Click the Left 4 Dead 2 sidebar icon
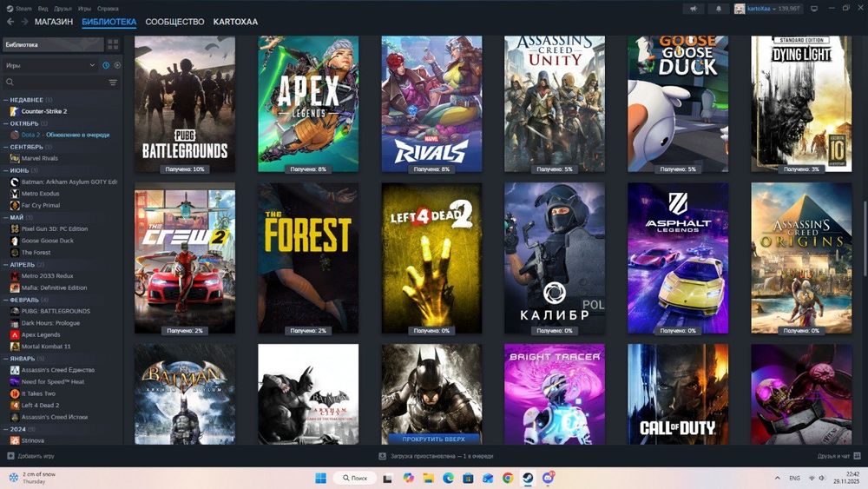Screen dimensions: 868x489 (15, 405)
